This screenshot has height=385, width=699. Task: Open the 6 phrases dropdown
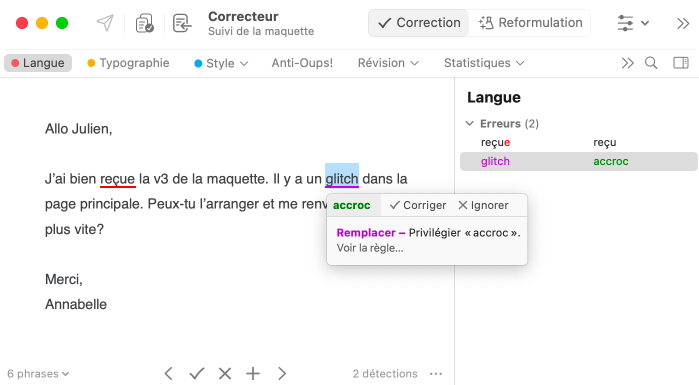pyautogui.click(x=38, y=373)
